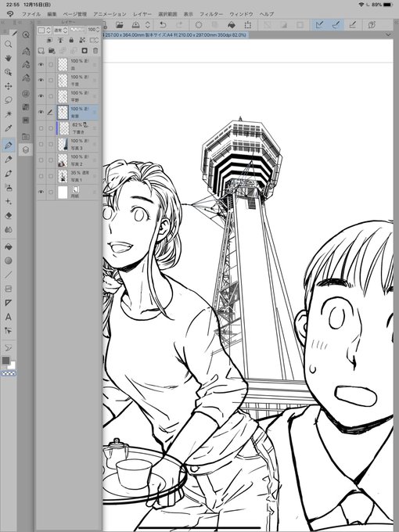
Task: Select the Brush tool
Action: pos(9,174)
